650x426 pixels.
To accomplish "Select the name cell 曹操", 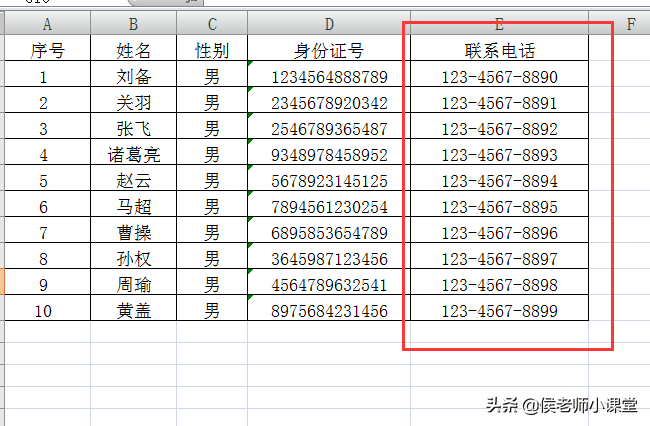I will pyautogui.click(x=133, y=230).
